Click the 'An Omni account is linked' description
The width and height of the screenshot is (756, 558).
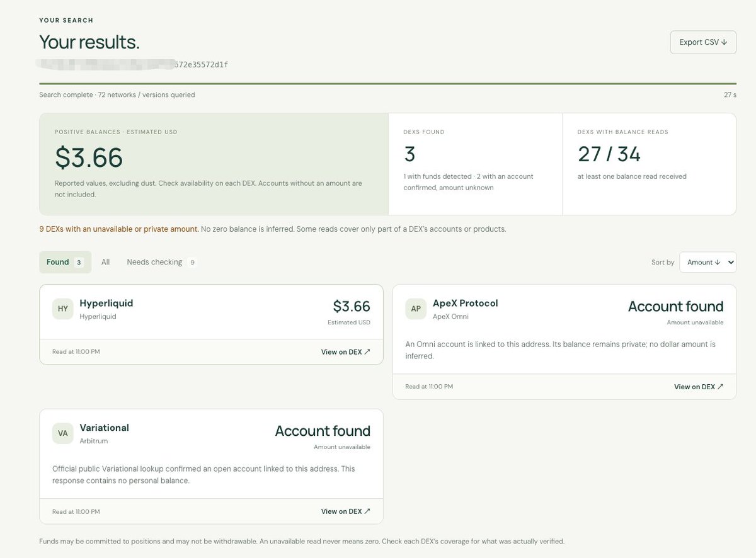[x=560, y=350]
